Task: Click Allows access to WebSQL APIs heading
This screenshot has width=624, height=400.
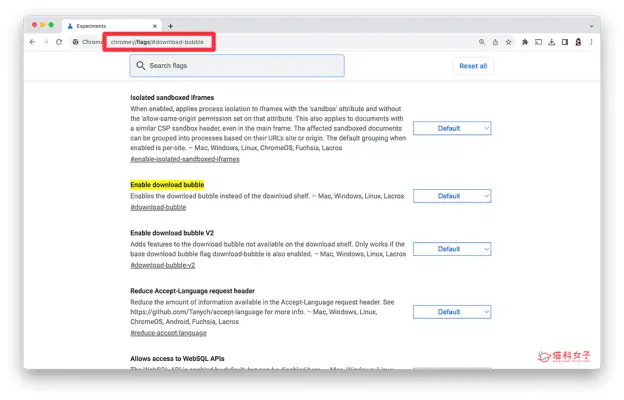Action: [177, 359]
